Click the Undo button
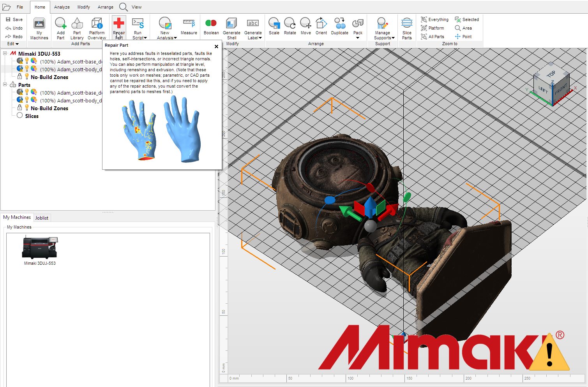The image size is (588, 387). 14,28
